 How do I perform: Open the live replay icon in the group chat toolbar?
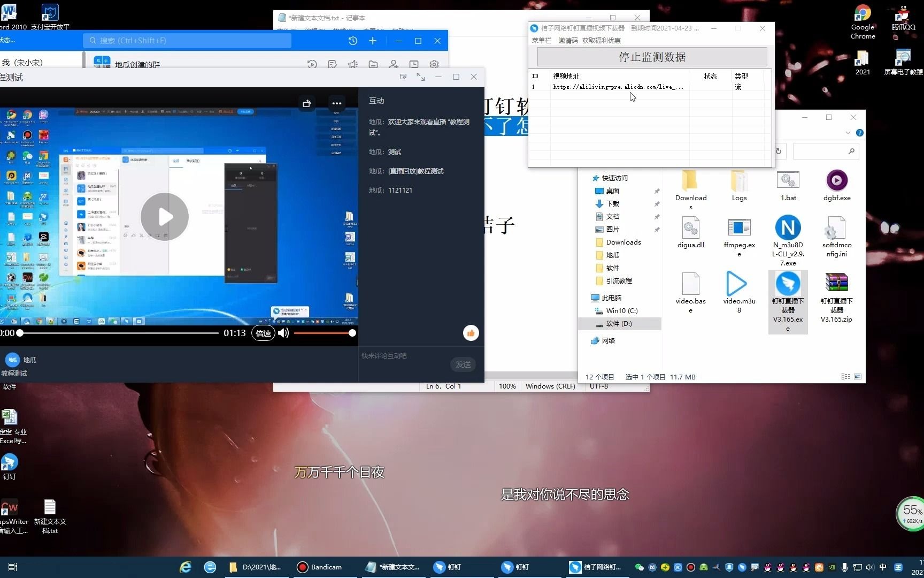pyautogui.click(x=312, y=64)
